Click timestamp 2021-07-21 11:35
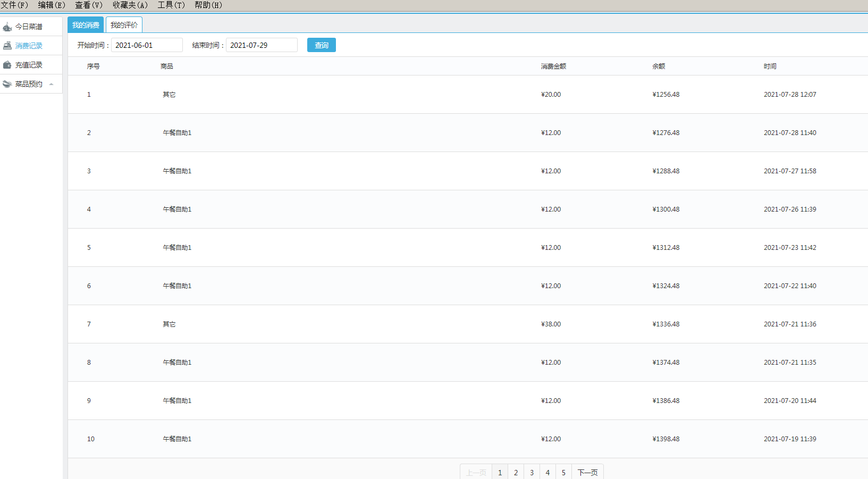 (x=790, y=363)
